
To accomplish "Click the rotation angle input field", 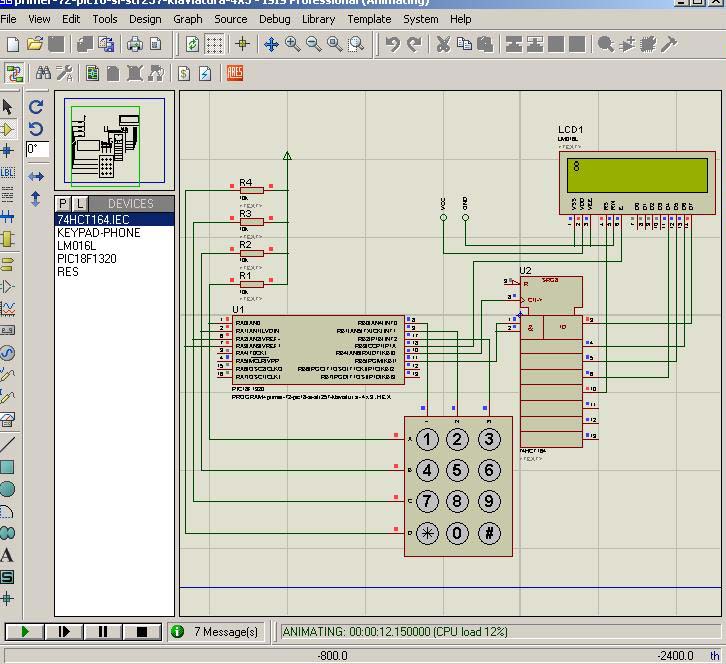I will [36, 149].
